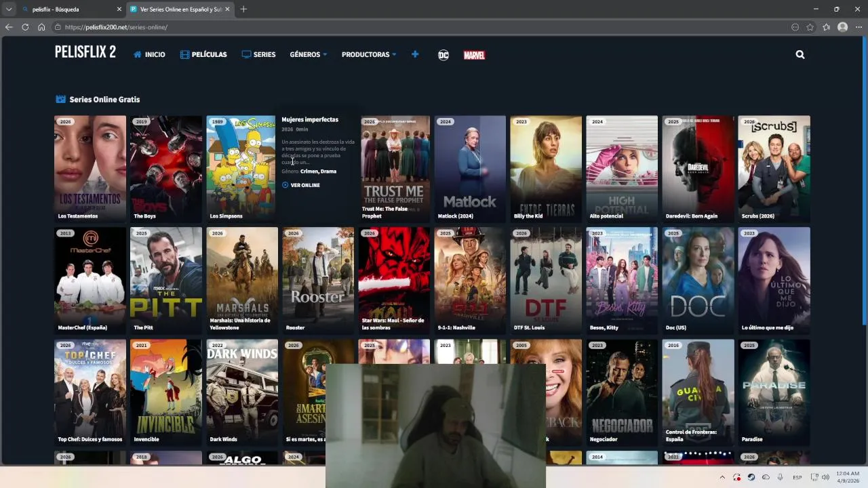Click the network tray icon

point(814,477)
